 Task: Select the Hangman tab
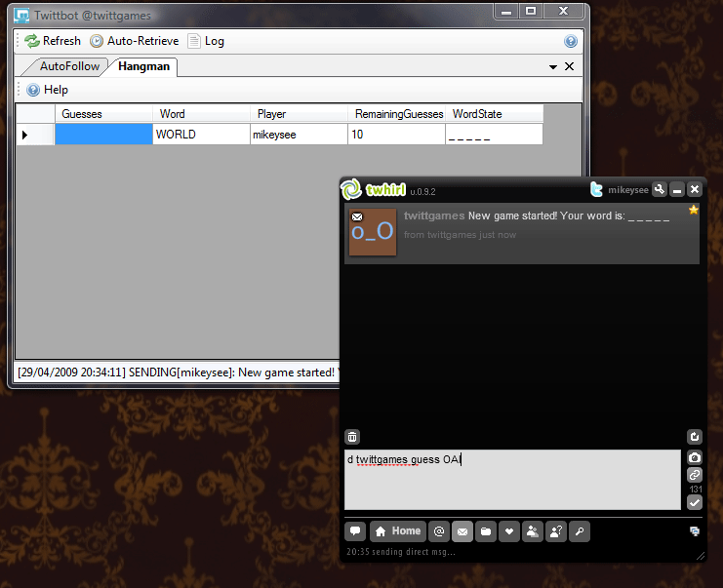coord(143,66)
